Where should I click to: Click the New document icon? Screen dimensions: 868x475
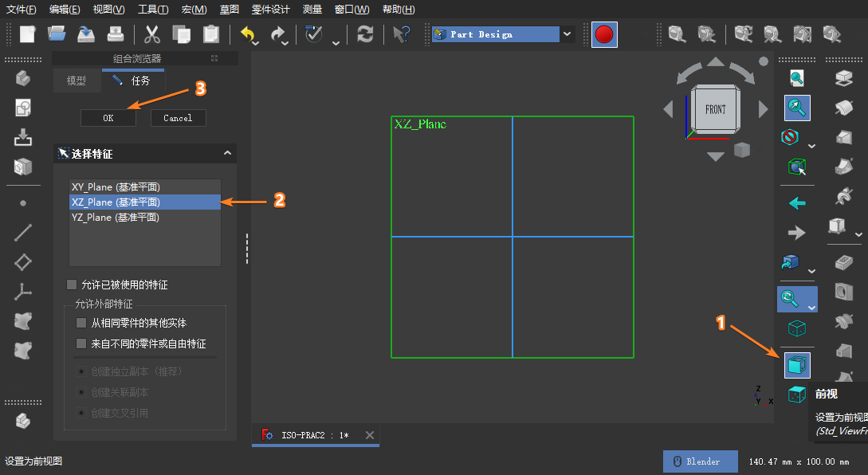pos(28,34)
